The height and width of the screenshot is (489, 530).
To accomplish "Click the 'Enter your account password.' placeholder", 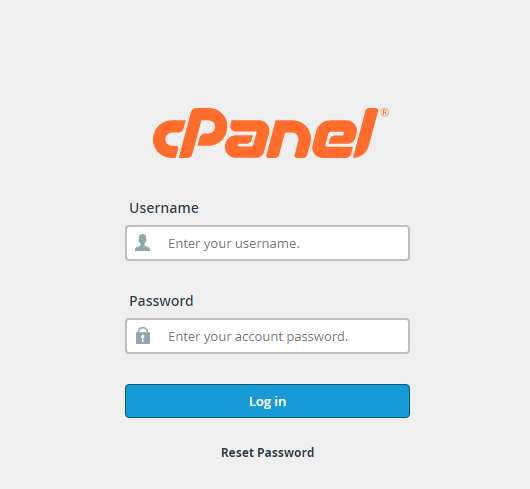I will click(258, 337).
